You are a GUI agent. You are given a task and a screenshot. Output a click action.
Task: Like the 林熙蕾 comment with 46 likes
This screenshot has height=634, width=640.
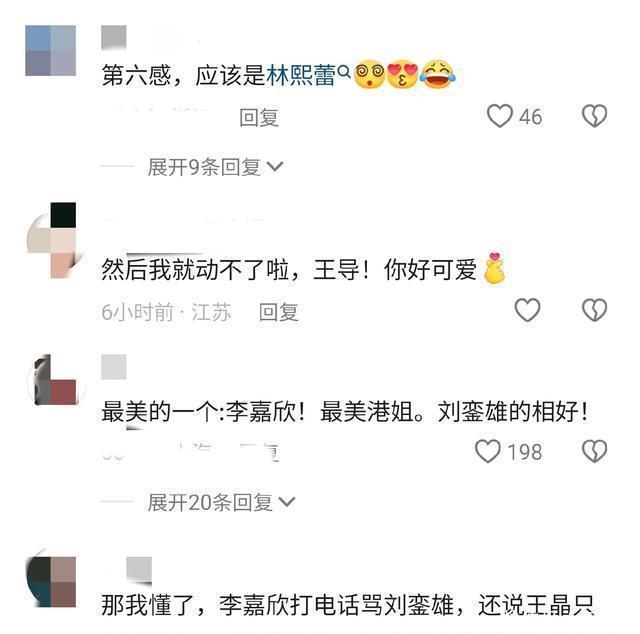(500, 116)
